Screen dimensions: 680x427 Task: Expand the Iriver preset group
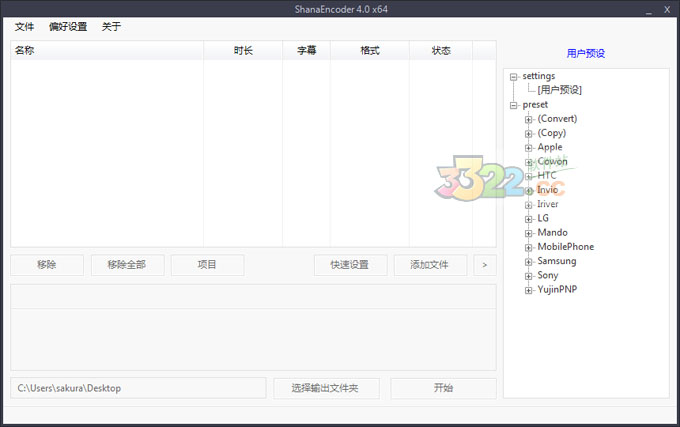528,205
